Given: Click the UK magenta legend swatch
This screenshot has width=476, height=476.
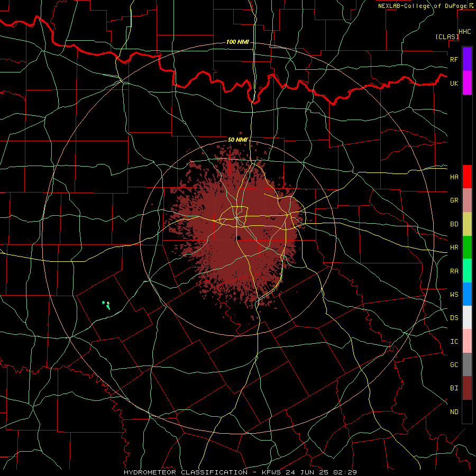Looking at the screenshot, I should click(x=467, y=83).
